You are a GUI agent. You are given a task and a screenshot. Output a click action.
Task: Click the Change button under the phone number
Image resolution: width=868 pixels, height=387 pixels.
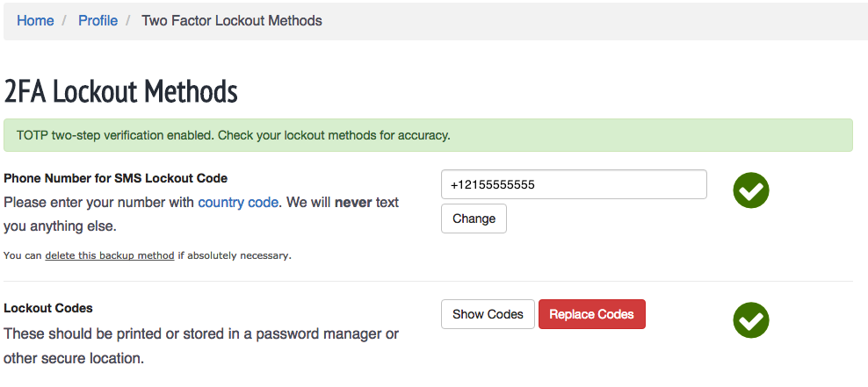pos(474,219)
